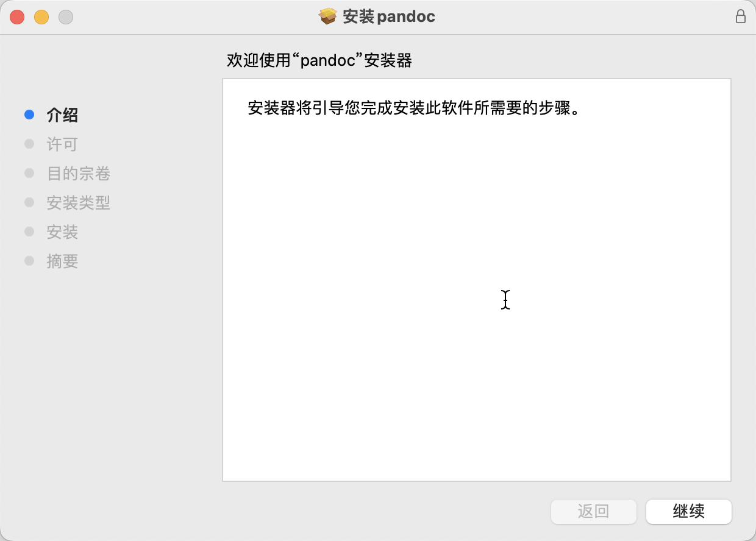
Task: Select the 摘要 step in sidebar
Action: (62, 261)
